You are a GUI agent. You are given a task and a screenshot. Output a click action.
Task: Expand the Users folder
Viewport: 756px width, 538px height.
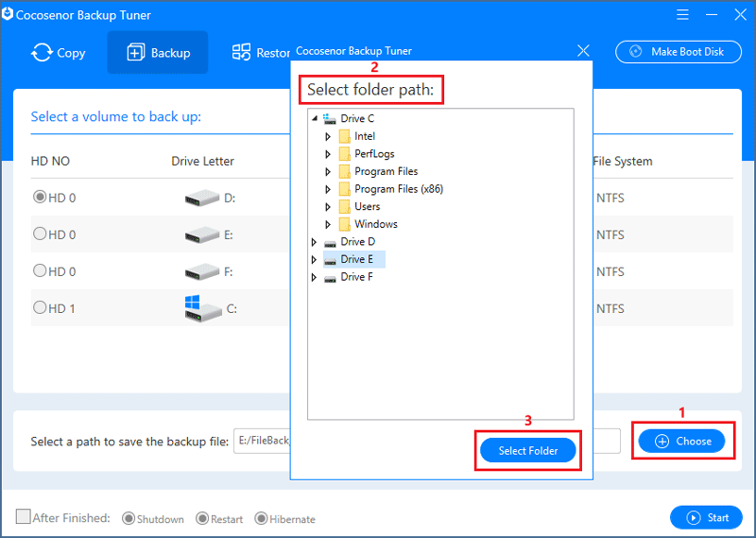tap(328, 207)
